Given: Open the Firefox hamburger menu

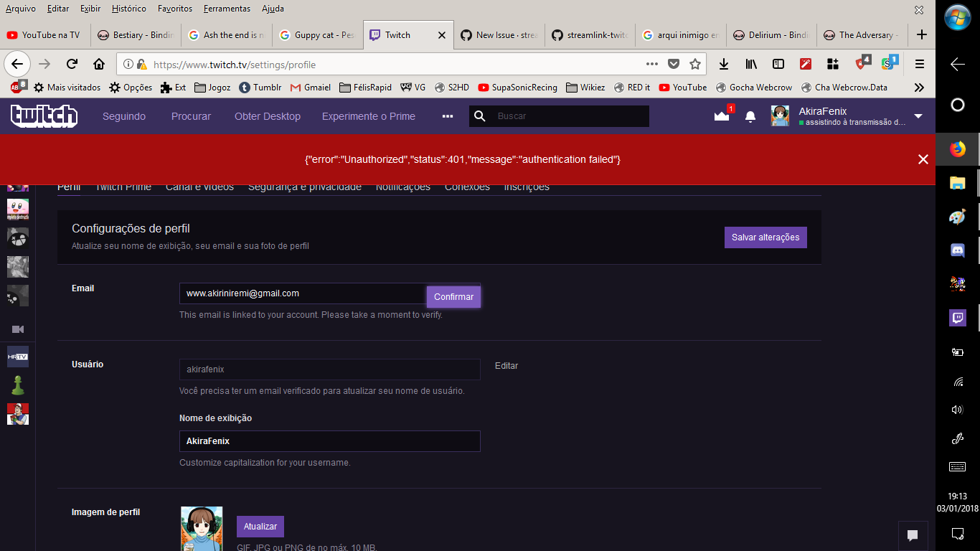Looking at the screenshot, I should (x=919, y=64).
